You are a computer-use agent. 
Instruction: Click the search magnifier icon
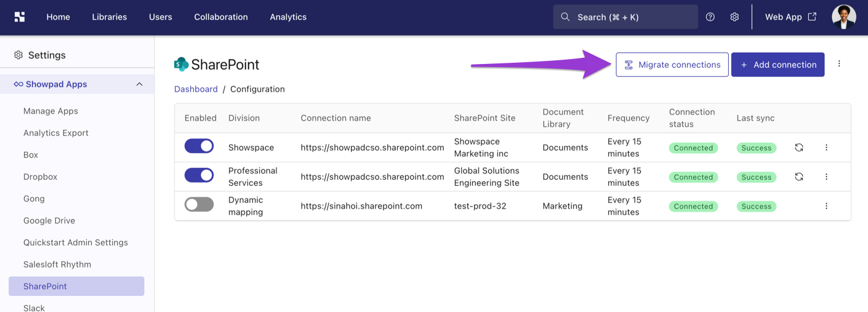pyautogui.click(x=566, y=17)
